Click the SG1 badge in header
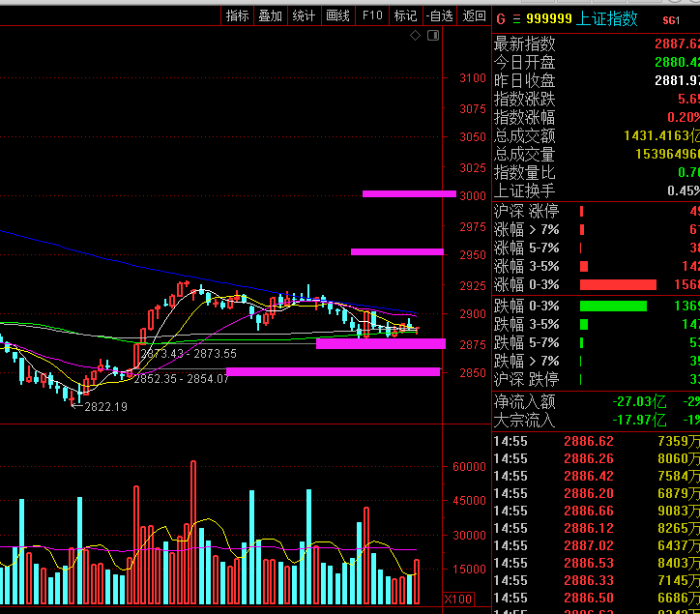Viewport: 700px width, 614px height. click(670, 19)
